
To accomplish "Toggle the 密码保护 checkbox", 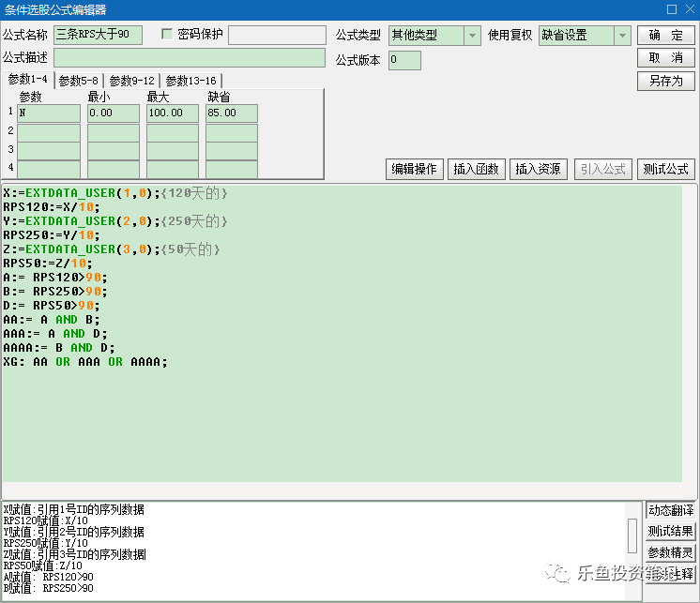I will (x=167, y=34).
